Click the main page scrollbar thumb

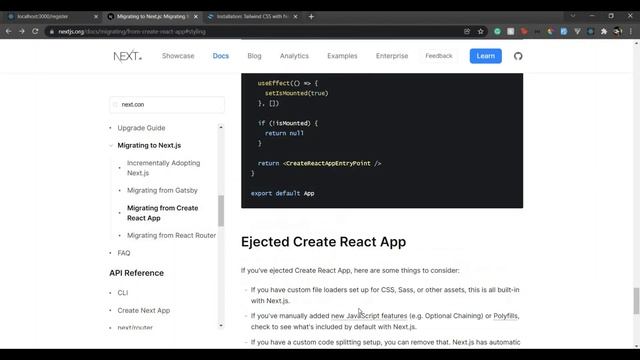[x=636, y=301]
